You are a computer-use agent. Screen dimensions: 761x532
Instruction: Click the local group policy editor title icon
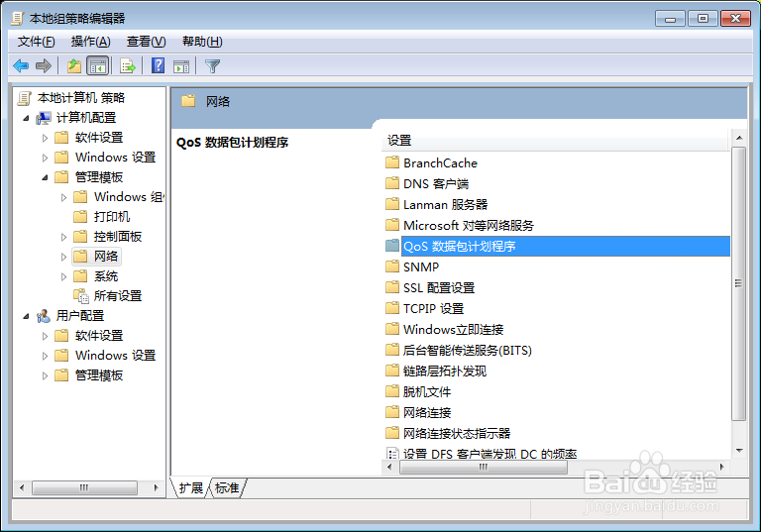tap(18, 19)
